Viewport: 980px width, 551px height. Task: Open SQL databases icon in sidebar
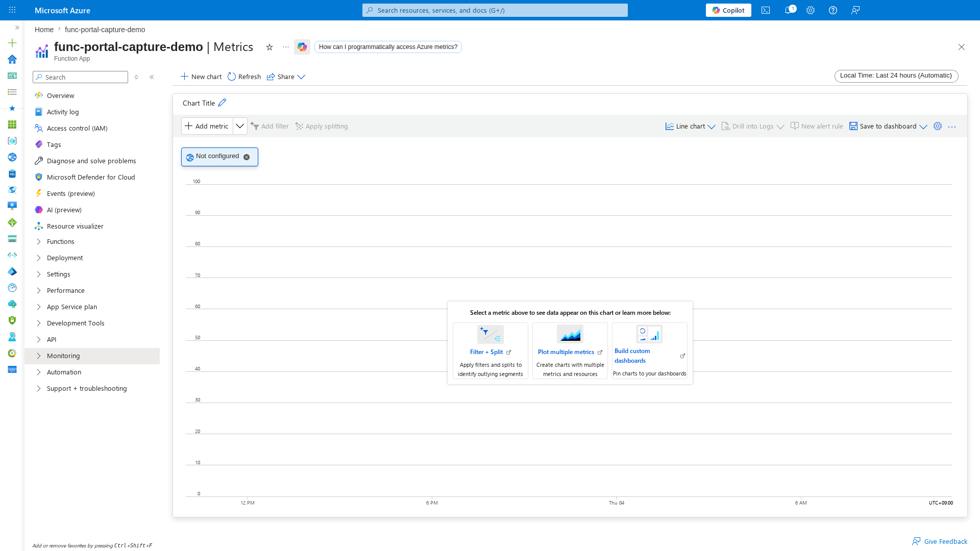click(x=12, y=173)
